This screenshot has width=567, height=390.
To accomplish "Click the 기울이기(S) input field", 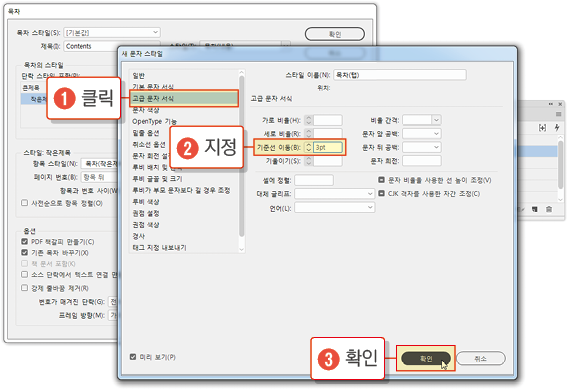I will pyautogui.click(x=328, y=160).
